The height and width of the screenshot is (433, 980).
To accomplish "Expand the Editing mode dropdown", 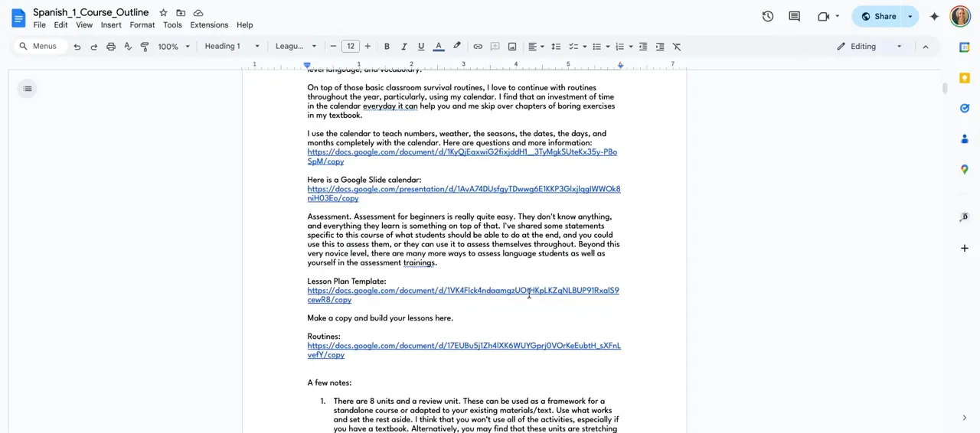I will coord(870,47).
